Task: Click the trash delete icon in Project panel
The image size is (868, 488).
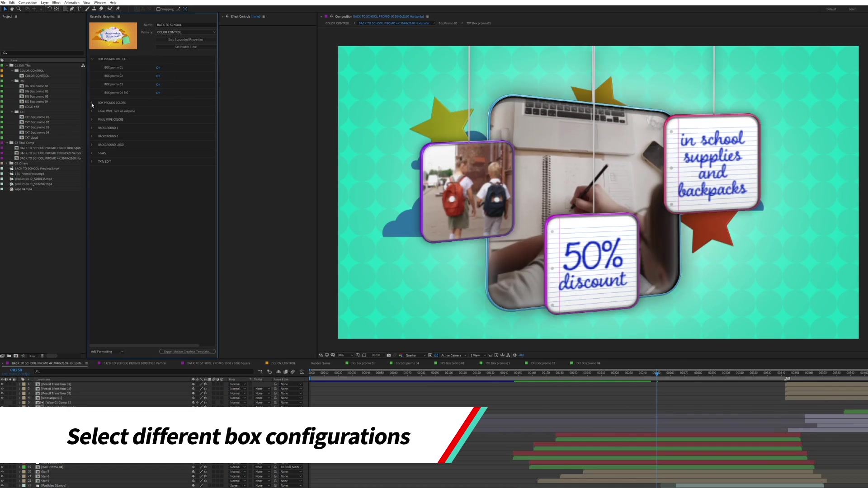Action: [x=42, y=356]
